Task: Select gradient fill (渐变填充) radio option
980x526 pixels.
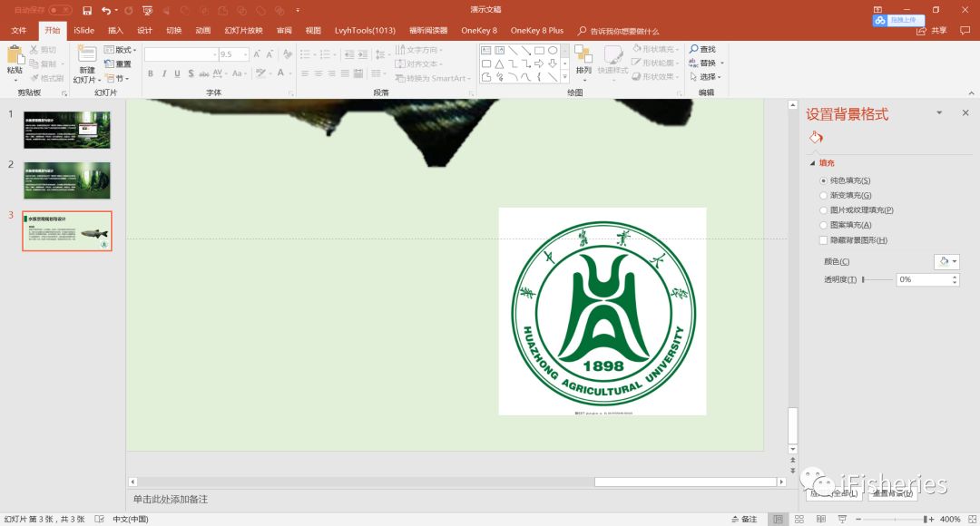Action: pyautogui.click(x=823, y=195)
